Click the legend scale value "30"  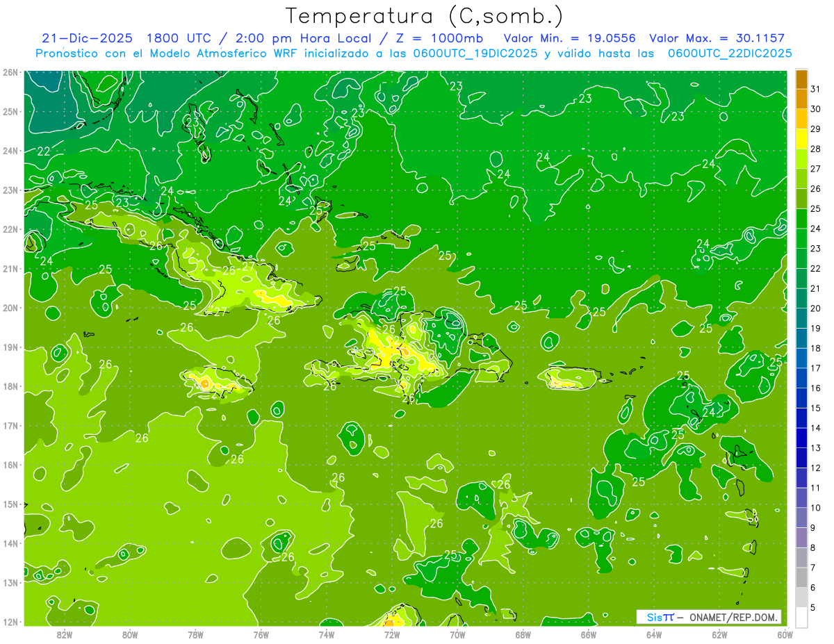point(816,109)
